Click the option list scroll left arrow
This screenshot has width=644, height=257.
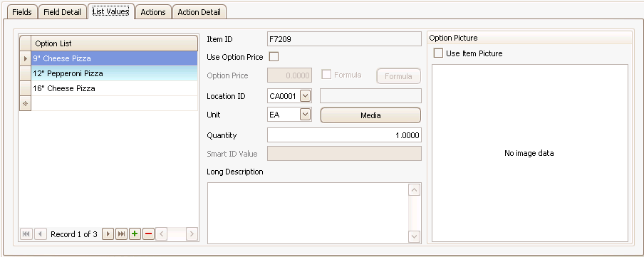tap(162, 234)
